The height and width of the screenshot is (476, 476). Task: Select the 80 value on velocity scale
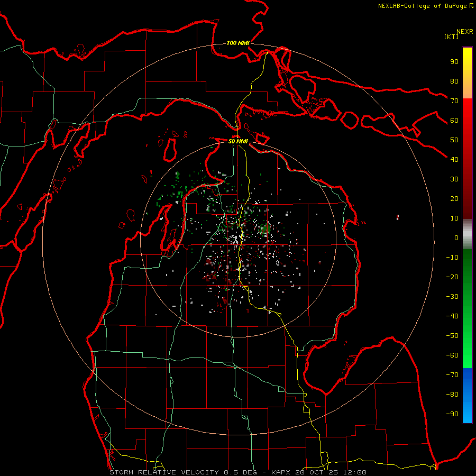point(454,81)
